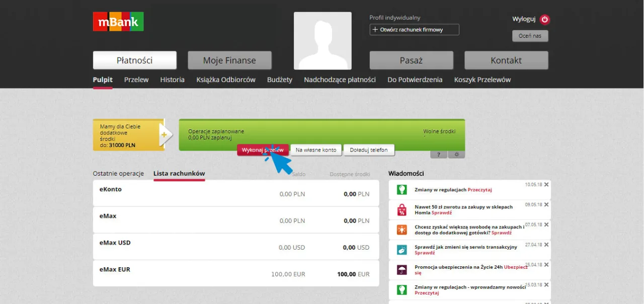
Task: Click the red Wyloguj power icon
Action: point(544,20)
